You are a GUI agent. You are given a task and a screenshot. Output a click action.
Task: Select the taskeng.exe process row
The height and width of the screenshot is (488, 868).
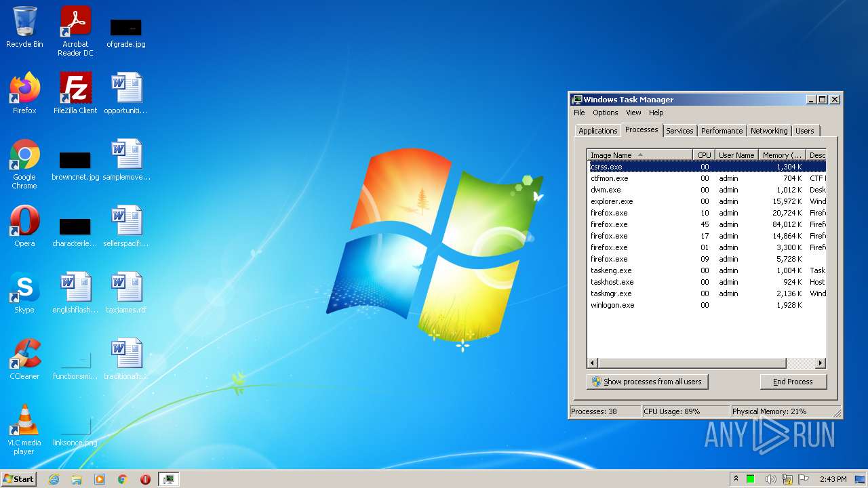click(x=707, y=270)
